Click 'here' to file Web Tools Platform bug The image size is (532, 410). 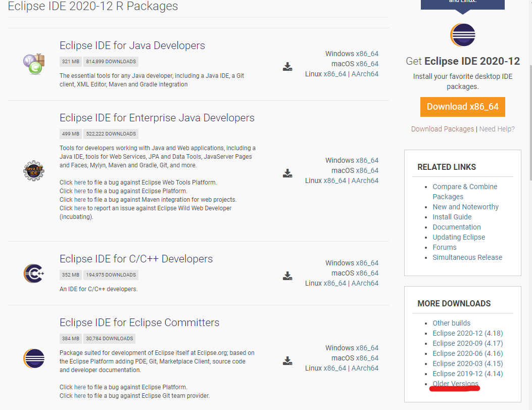80,183
